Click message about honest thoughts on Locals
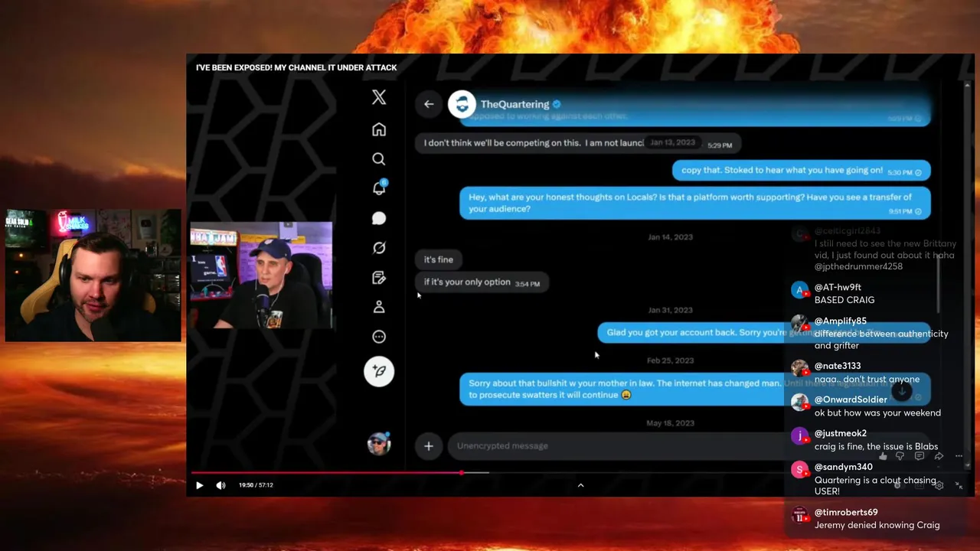Viewport: 980px width, 551px height. point(694,203)
